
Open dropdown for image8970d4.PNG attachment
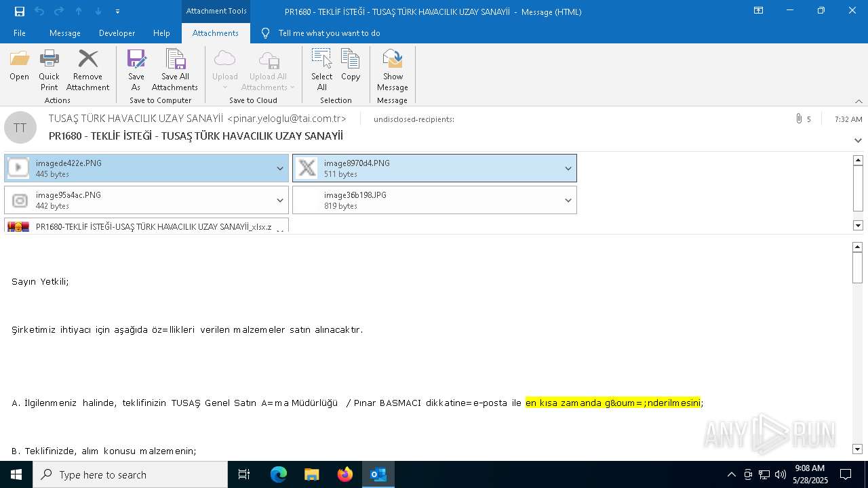tap(568, 168)
